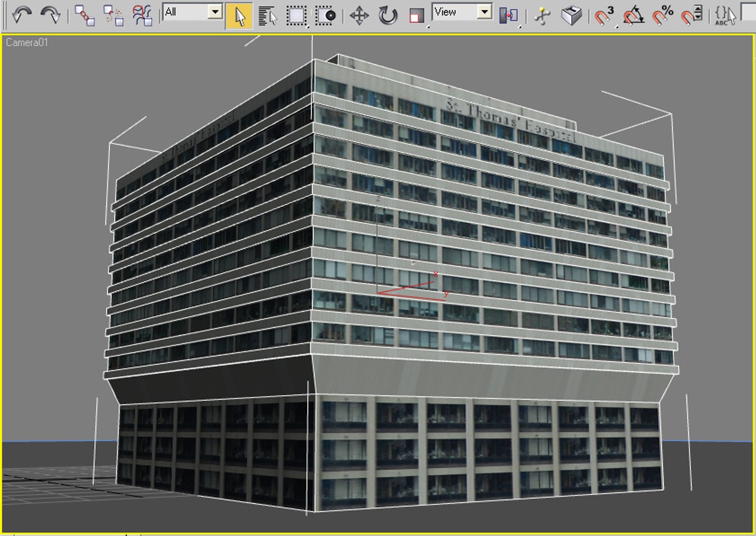Activate the Select and Move tool
Viewport: 756px width, 536px height.
pyautogui.click(x=359, y=16)
